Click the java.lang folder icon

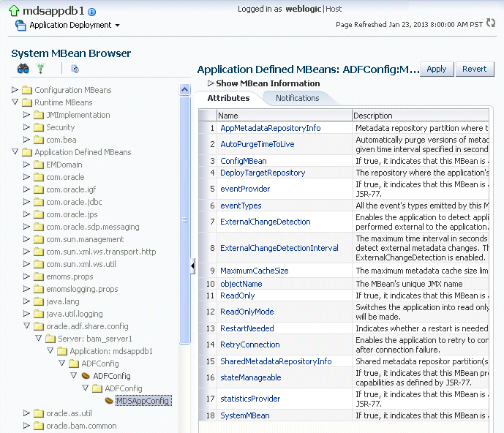pos(39,301)
